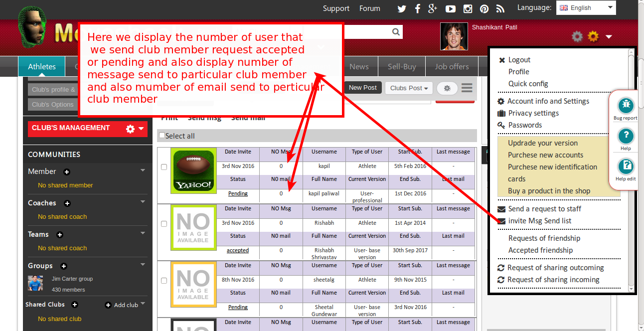Click the Bug report icon
Screen dimensions: 644x331
(626, 106)
